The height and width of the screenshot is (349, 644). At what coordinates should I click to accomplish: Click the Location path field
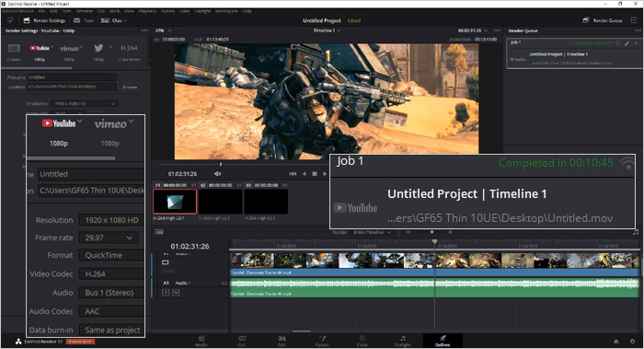pyautogui.click(x=72, y=87)
